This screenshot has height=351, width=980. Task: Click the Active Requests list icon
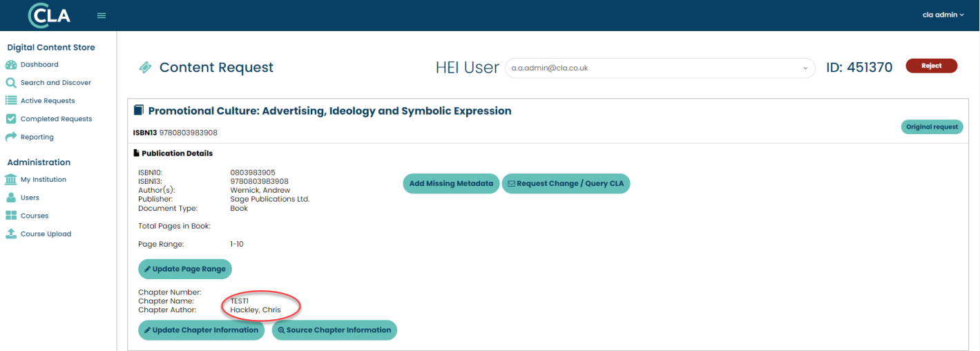pos(11,101)
